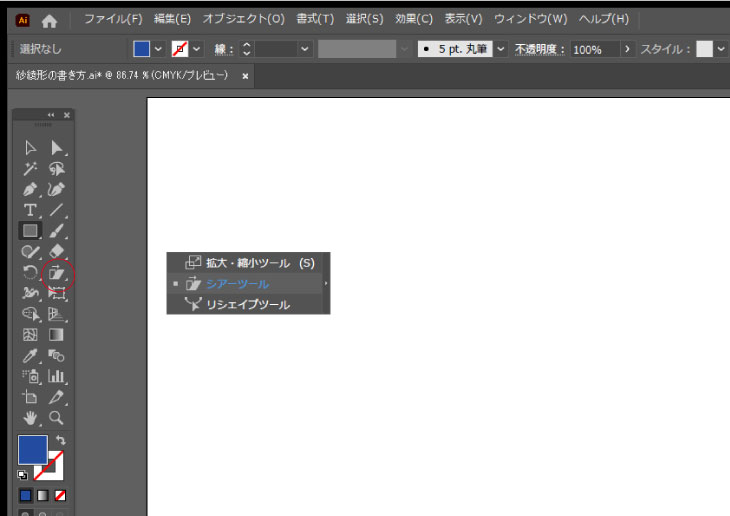Set paint mode to None
730x516 pixels.
tap(59, 495)
